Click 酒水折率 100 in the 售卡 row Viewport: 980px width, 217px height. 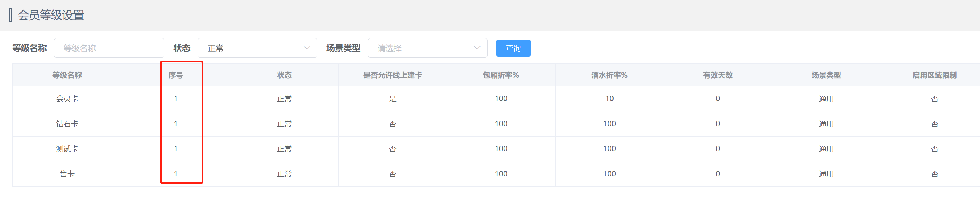pyautogui.click(x=609, y=174)
